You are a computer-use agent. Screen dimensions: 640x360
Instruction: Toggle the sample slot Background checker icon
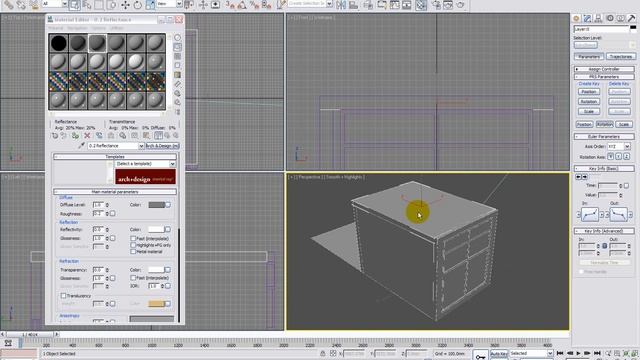coord(178,56)
